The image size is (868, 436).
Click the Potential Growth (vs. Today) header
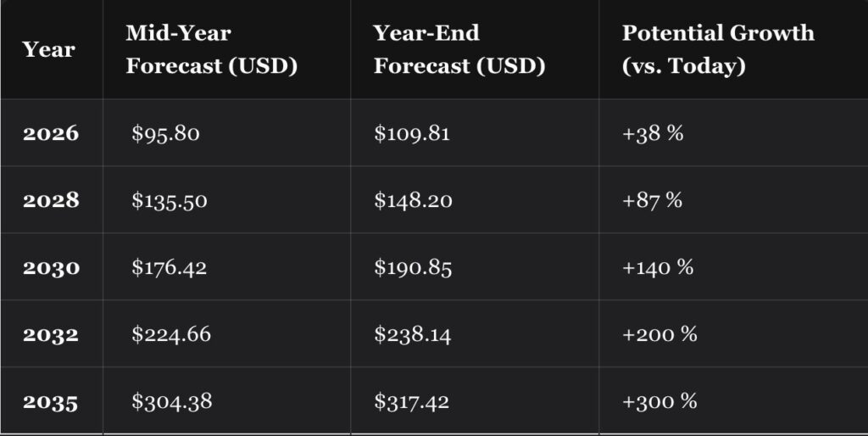click(x=718, y=49)
